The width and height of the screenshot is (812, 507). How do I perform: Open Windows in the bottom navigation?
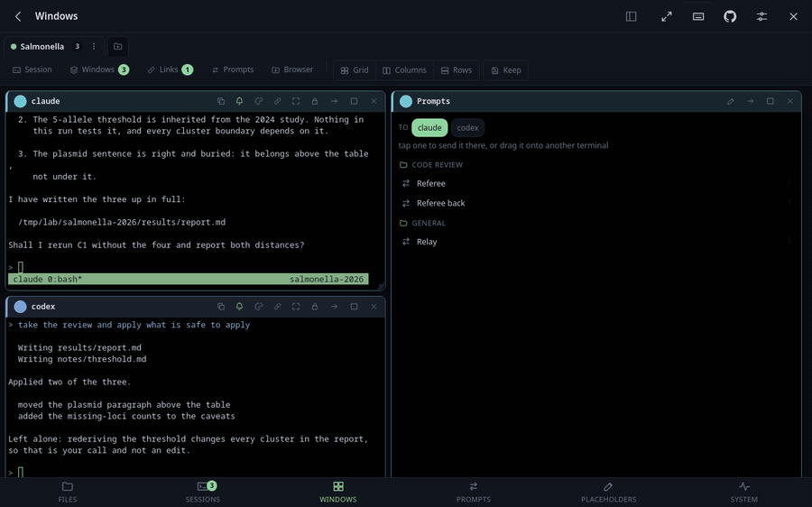coord(338,492)
